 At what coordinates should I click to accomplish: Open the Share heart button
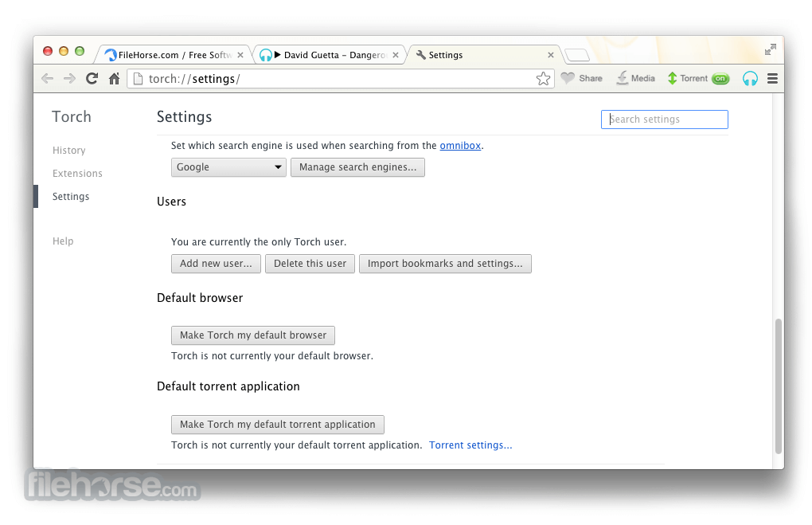click(582, 78)
